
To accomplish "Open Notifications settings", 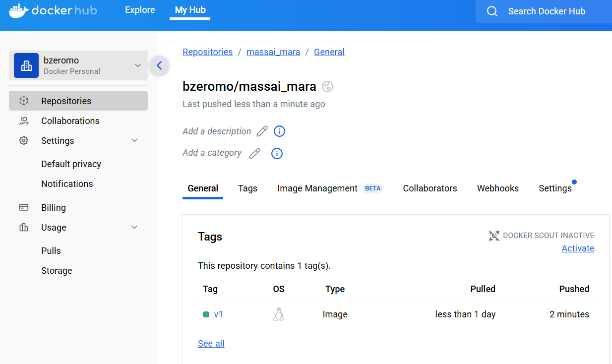I will pyautogui.click(x=67, y=184).
